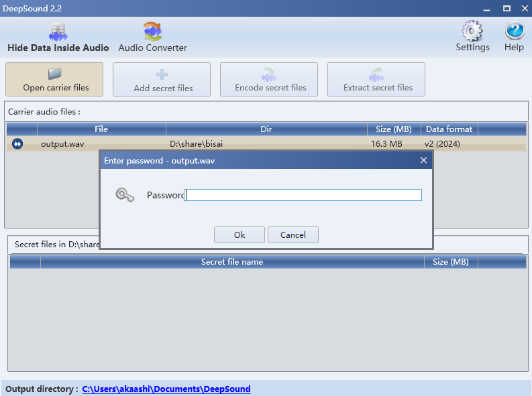Maximize the DeepSound window
This screenshot has height=396, width=532.
tap(507, 9)
